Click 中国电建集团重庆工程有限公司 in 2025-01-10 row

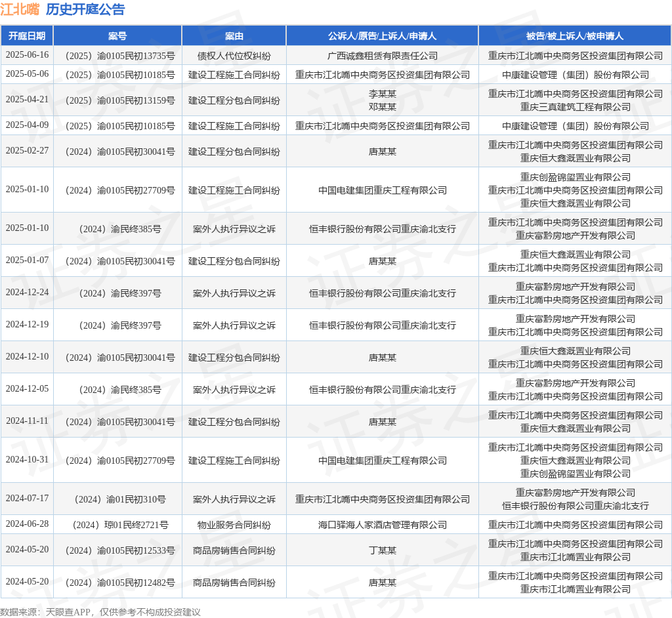pos(383,190)
